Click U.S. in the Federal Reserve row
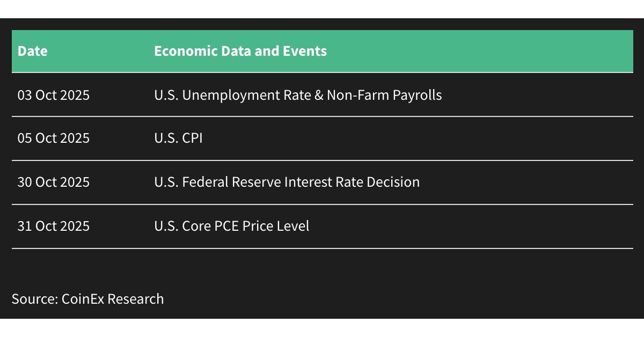 [x=166, y=182]
